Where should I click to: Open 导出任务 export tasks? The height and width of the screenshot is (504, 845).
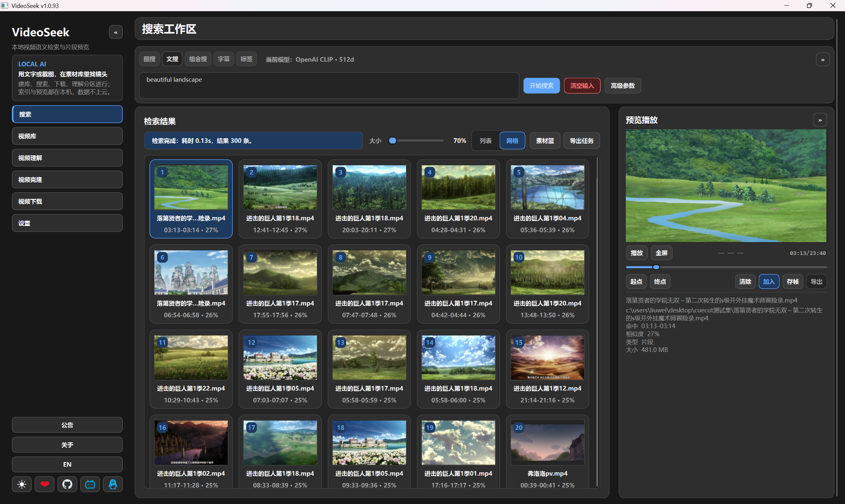point(582,141)
